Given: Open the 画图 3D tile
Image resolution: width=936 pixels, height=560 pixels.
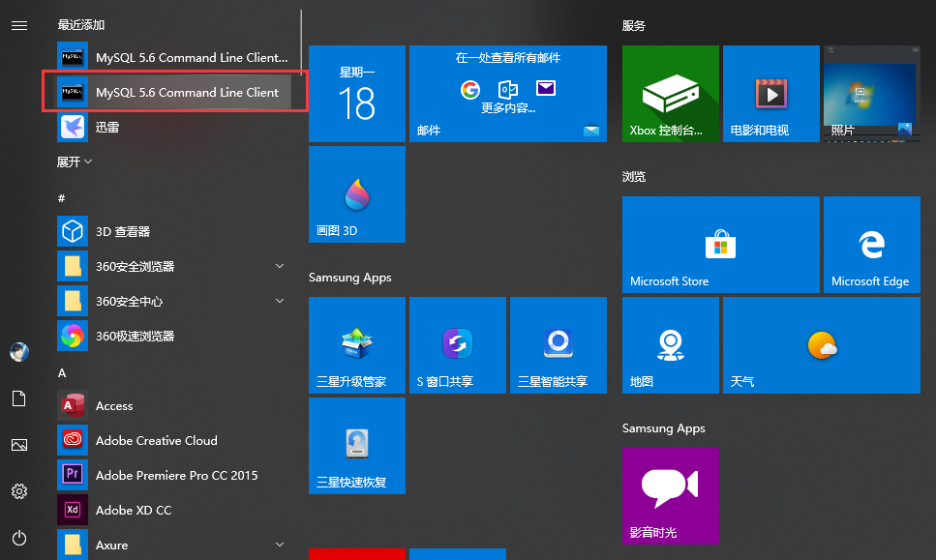Looking at the screenshot, I should pos(357,194).
